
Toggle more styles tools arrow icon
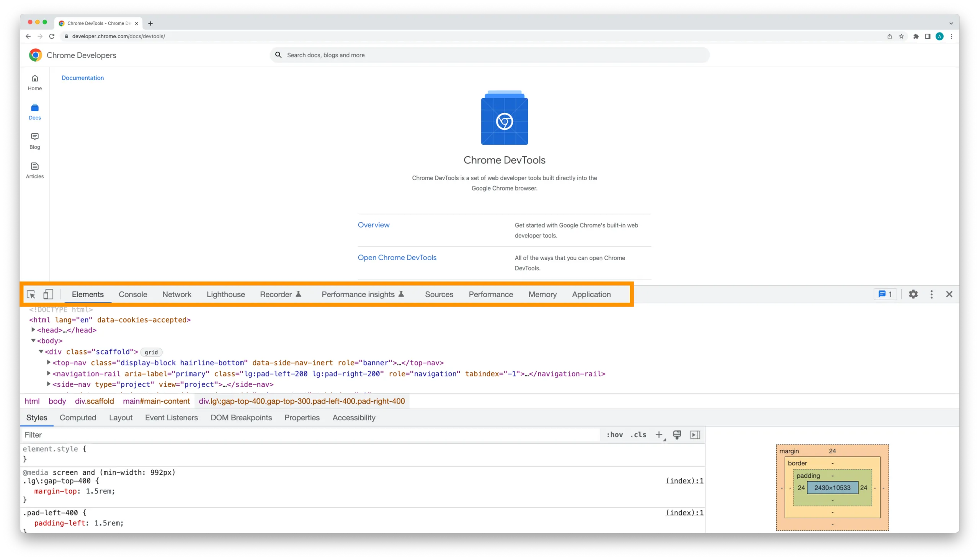click(x=695, y=434)
